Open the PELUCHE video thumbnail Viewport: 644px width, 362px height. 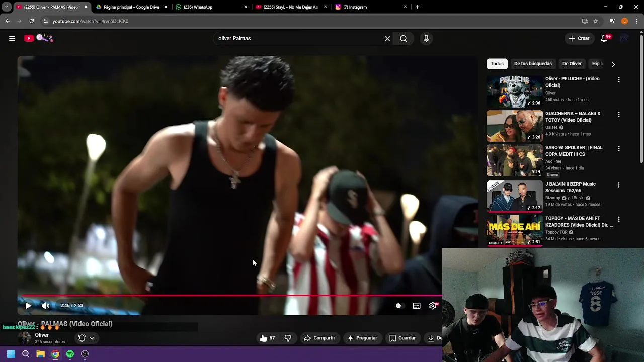click(x=514, y=91)
